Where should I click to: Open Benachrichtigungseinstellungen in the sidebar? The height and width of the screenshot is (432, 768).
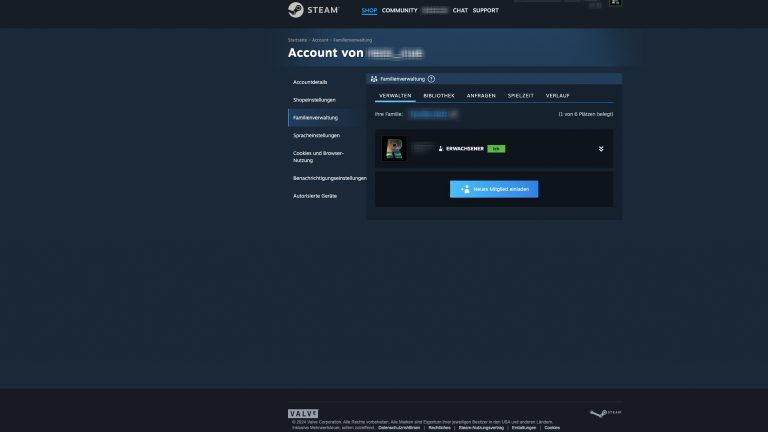(329, 178)
